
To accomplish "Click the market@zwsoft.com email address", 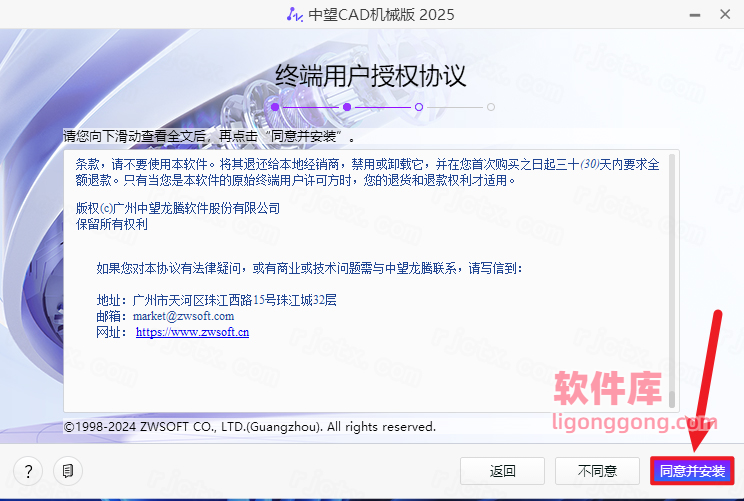I will pos(183,316).
